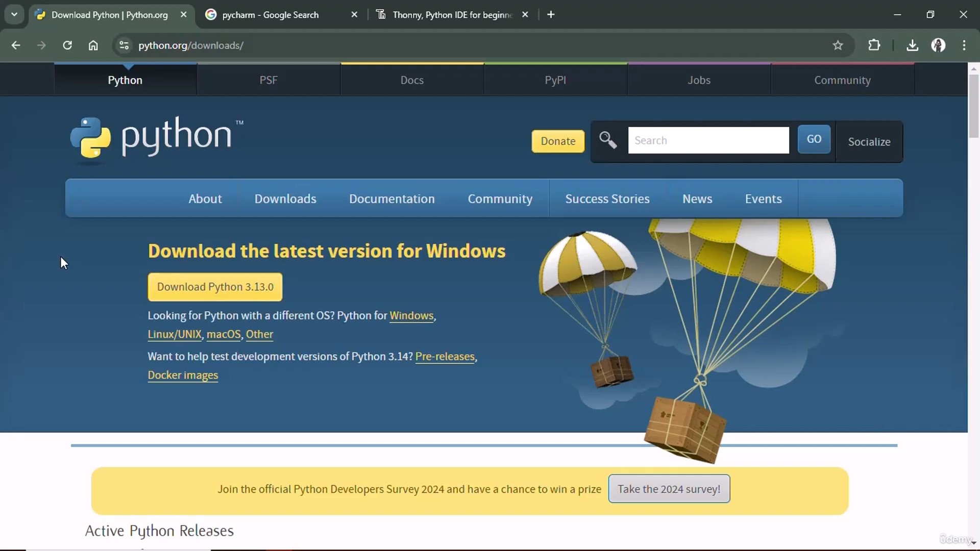The width and height of the screenshot is (980, 551).
Task: Click the browser forward arrow
Action: (x=41, y=45)
